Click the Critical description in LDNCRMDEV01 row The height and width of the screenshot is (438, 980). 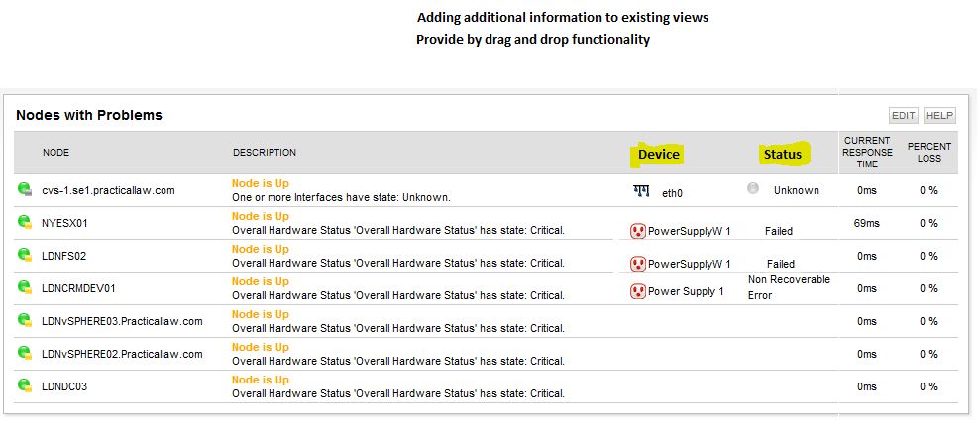point(398,295)
